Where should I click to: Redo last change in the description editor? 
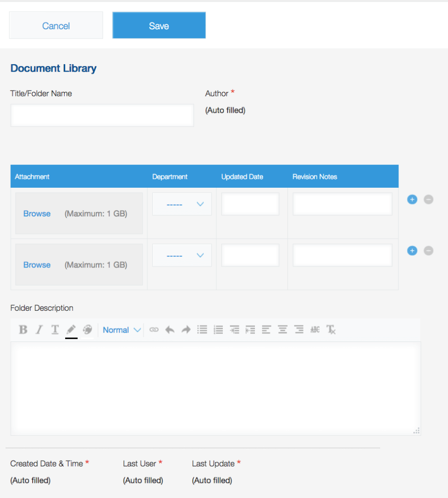(185, 330)
